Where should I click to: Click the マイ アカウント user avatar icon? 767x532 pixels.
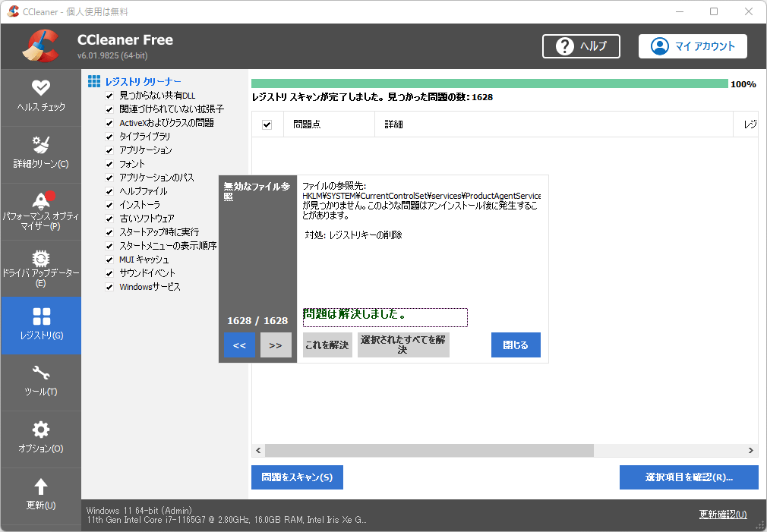click(659, 46)
